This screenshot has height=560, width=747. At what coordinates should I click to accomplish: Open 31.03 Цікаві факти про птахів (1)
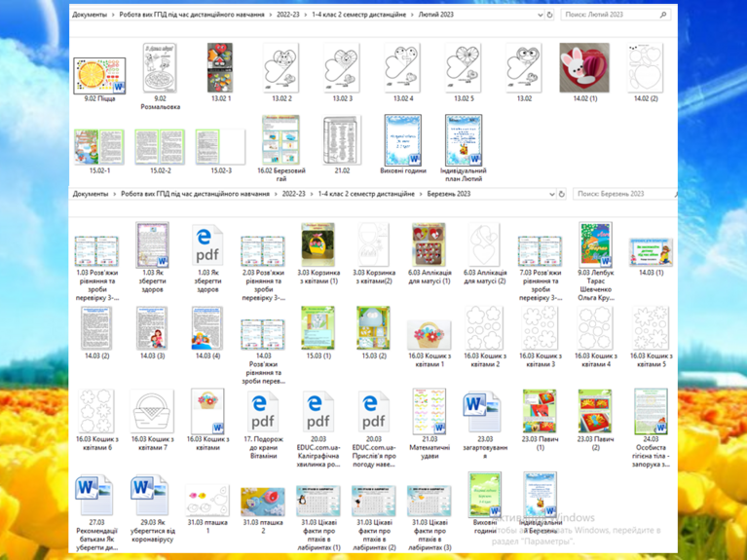pyautogui.click(x=318, y=501)
